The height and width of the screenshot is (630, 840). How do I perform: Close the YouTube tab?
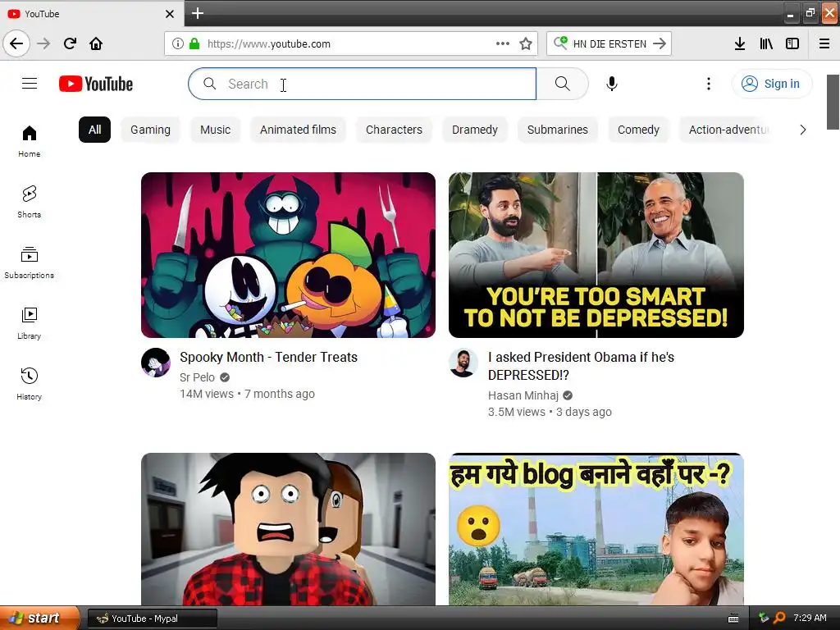click(170, 14)
